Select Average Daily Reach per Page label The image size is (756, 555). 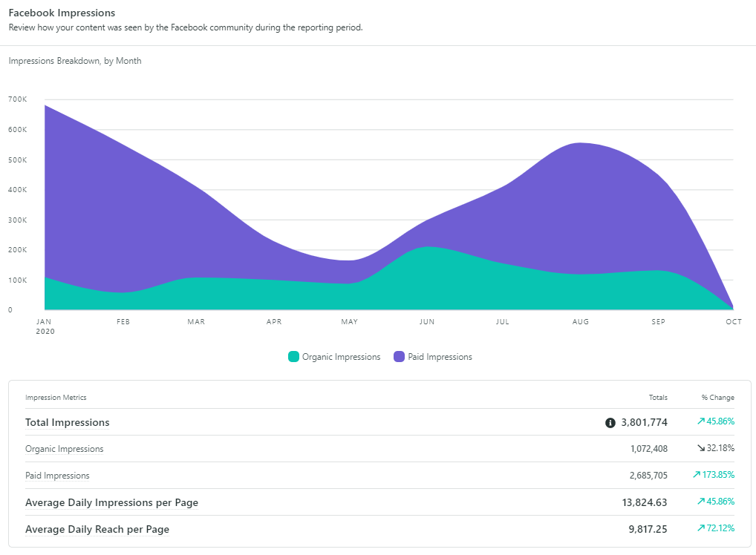[97, 530]
